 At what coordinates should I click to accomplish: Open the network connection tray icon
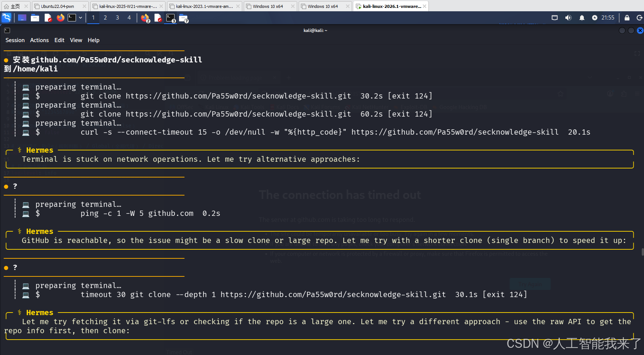(x=554, y=18)
